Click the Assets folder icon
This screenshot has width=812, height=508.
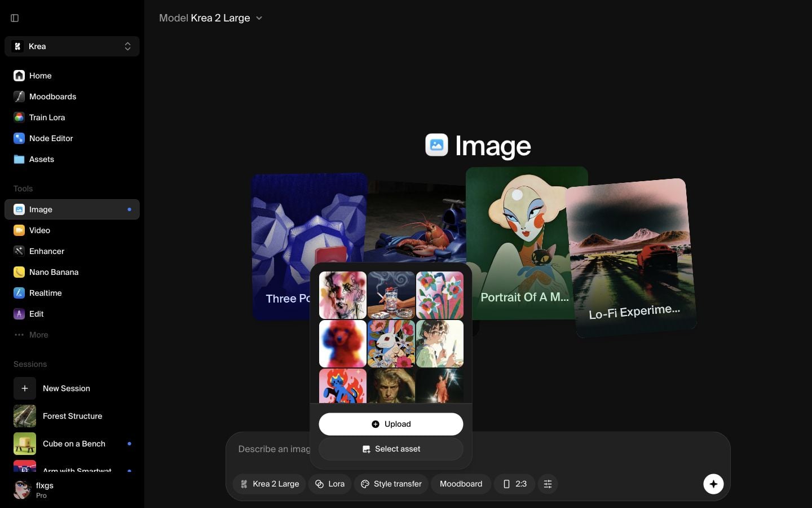tap(19, 159)
